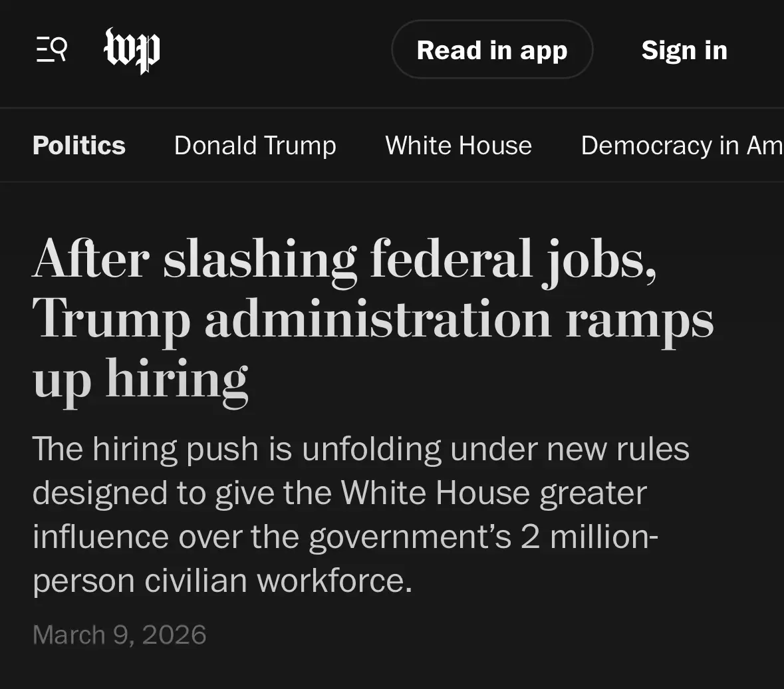Screen dimensions: 784x689
Task: Open the Donald Trump topic tab
Action: [255, 146]
